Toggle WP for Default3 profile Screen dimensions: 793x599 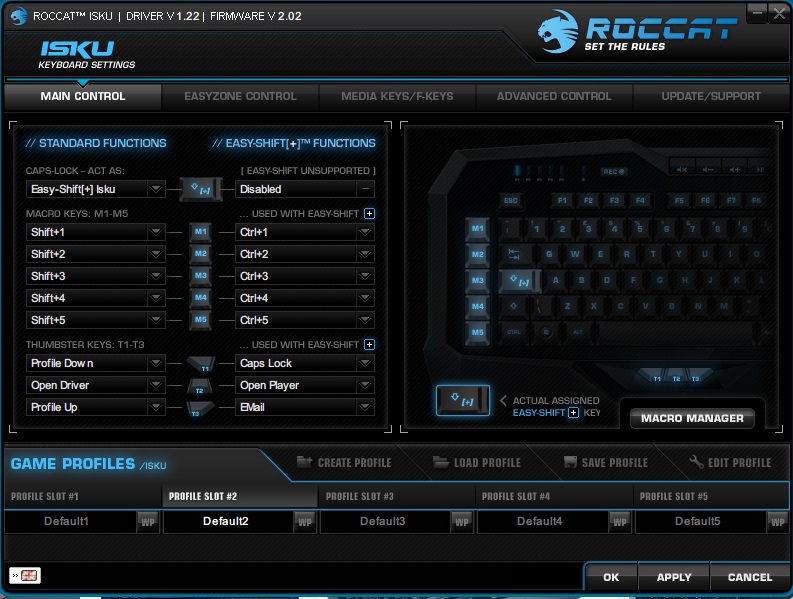(x=462, y=522)
